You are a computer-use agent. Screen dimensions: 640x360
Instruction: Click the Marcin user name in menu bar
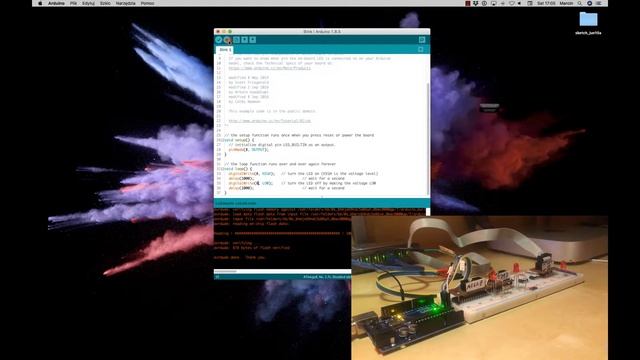566,3
